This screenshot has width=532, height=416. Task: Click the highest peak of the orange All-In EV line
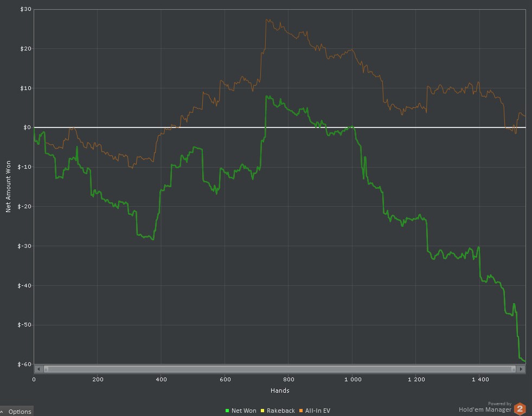point(267,20)
